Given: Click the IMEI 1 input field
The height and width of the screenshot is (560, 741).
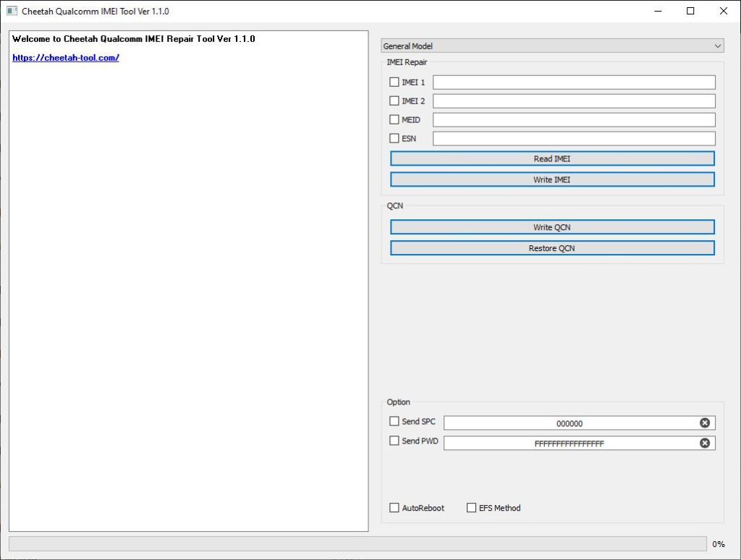Looking at the screenshot, I should pos(573,82).
